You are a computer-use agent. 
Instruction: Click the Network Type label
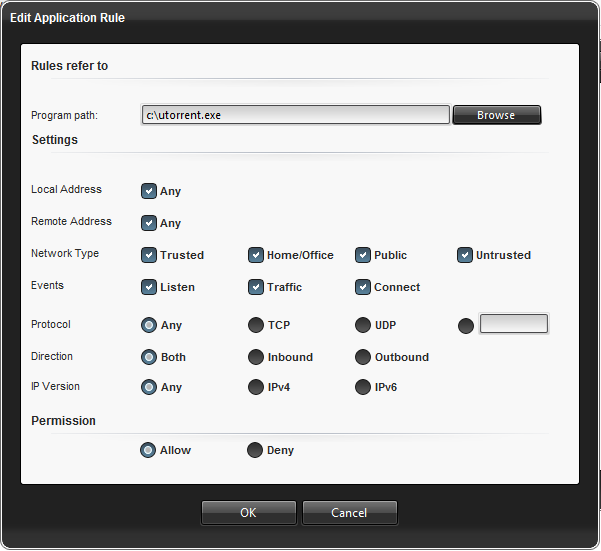tap(65, 253)
